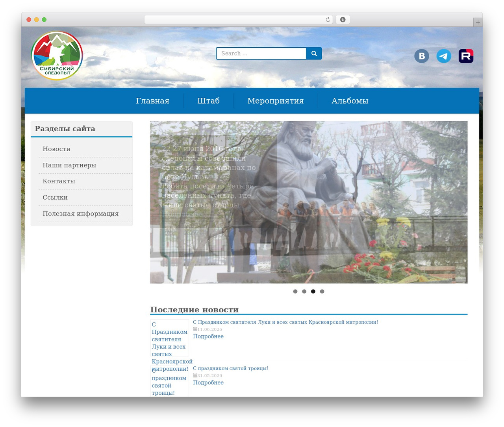Click the browser download icon
504x427 pixels.
click(343, 20)
